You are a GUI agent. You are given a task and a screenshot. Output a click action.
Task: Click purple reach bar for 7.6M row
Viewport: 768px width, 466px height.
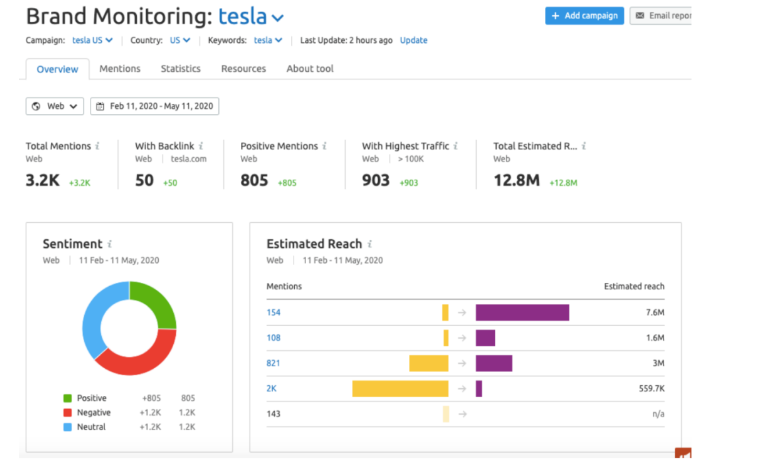click(x=522, y=313)
